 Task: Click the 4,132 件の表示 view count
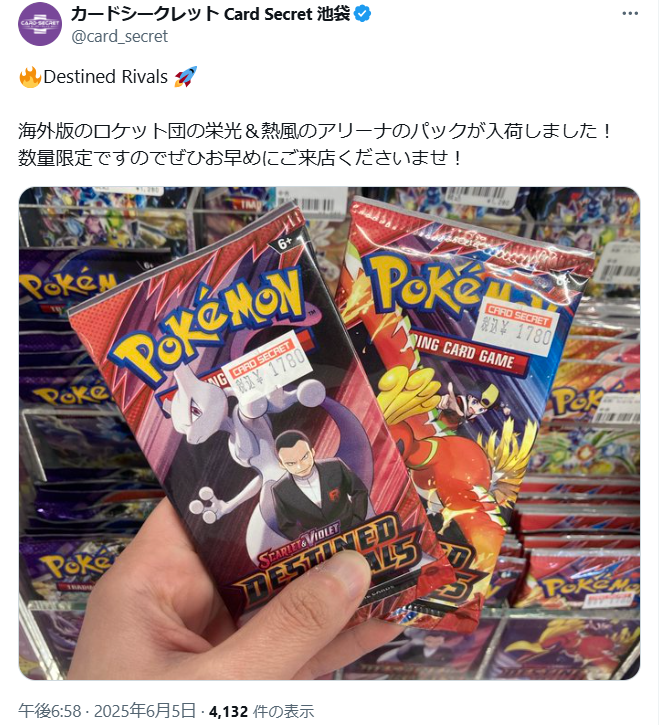pyautogui.click(x=261, y=711)
